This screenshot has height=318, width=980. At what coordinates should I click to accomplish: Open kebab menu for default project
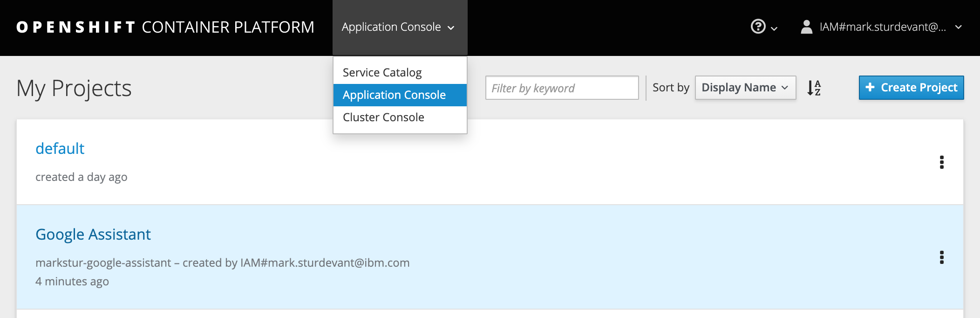point(942,162)
